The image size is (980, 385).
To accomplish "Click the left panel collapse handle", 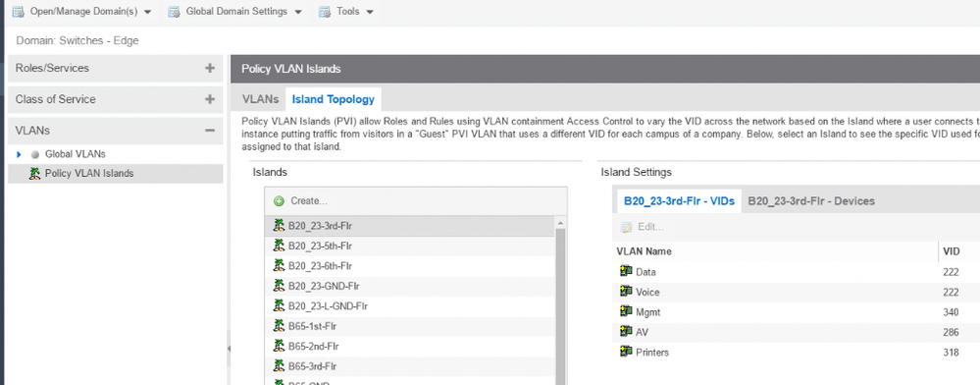I will click(229, 348).
